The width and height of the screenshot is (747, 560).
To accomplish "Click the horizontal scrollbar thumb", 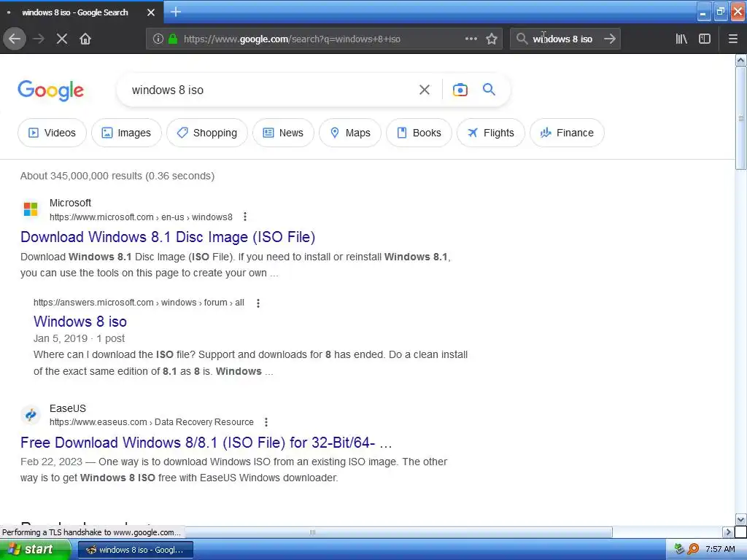I will [x=312, y=532].
